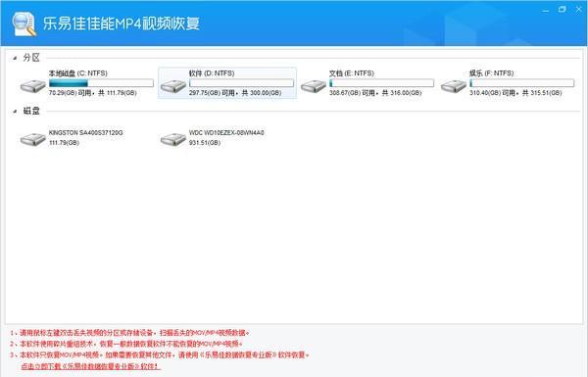The height and width of the screenshot is (377, 588).
Task: Click the 931.51(GB) disk size text
Action: click(205, 143)
